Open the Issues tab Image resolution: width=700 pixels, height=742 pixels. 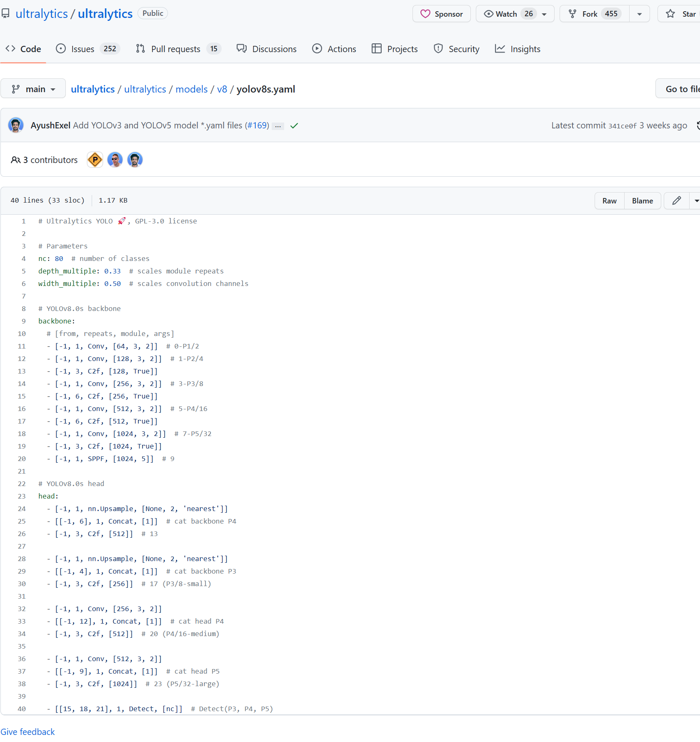pos(88,49)
